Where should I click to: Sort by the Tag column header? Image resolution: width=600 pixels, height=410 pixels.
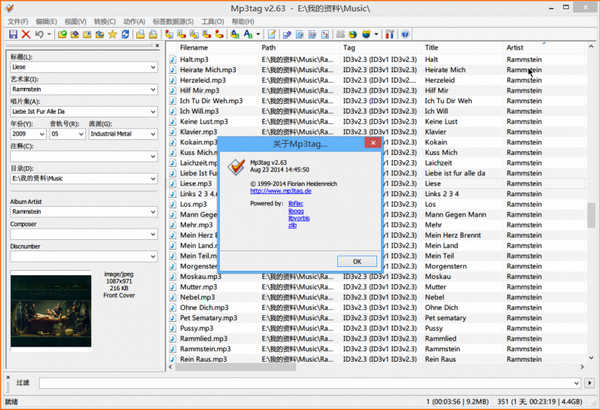tap(349, 48)
